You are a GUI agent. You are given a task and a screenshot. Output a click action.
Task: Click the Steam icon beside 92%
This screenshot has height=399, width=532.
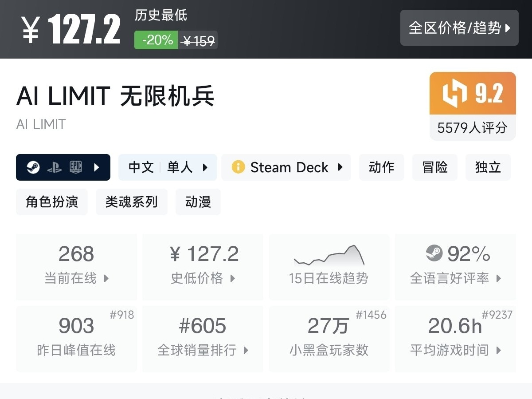[434, 253]
